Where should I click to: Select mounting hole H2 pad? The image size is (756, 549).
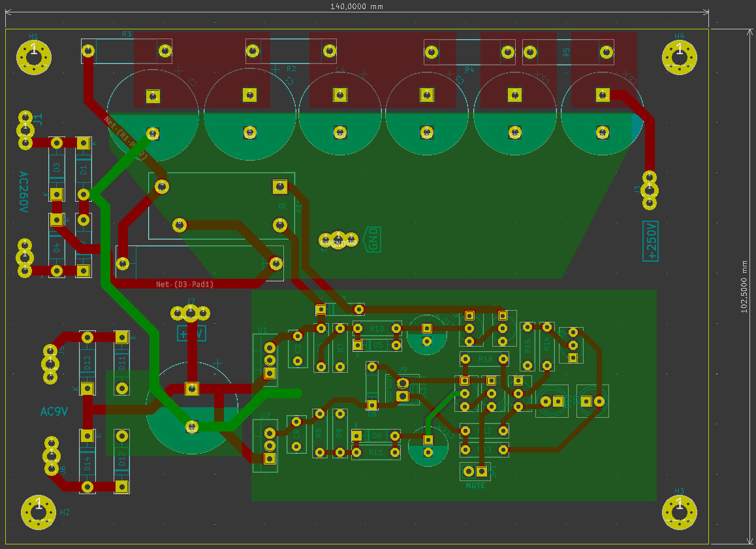[x=39, y=512]
